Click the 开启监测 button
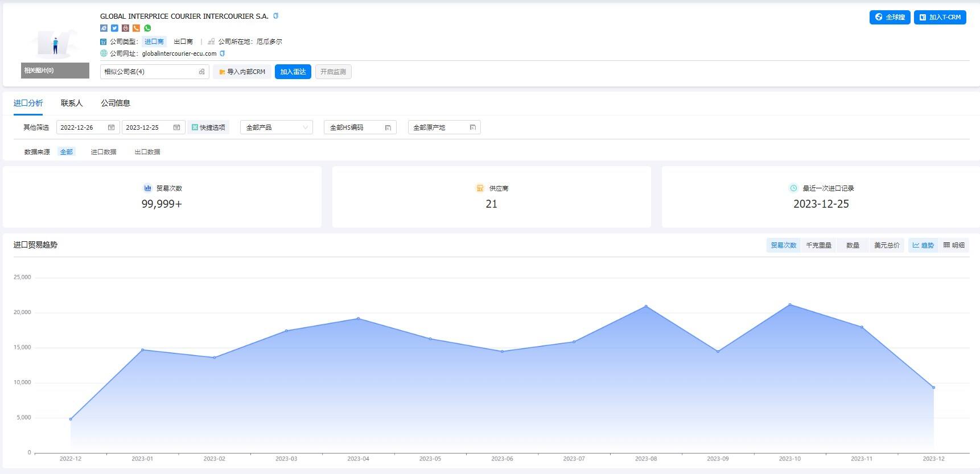 point(333,72)
